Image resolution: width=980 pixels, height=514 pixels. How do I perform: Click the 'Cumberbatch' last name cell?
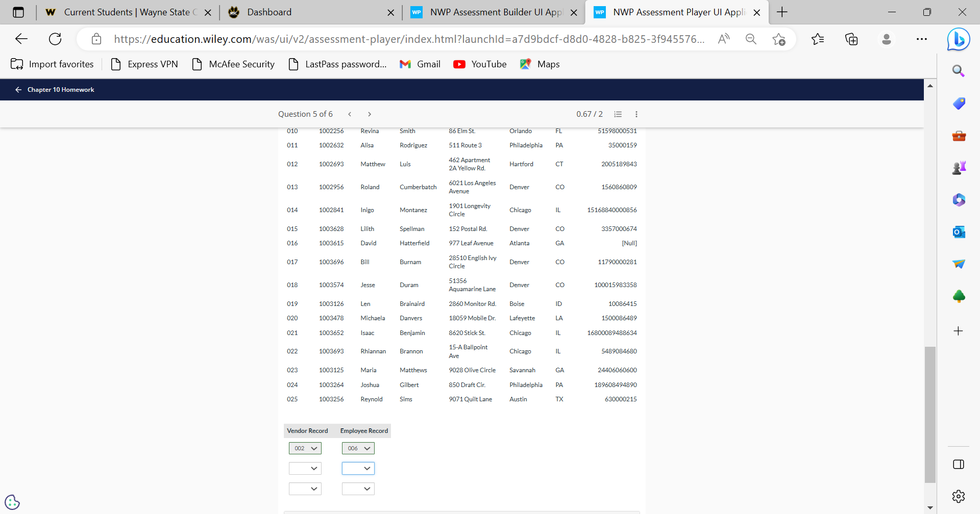pyautogui.click(x=418, y=187)
